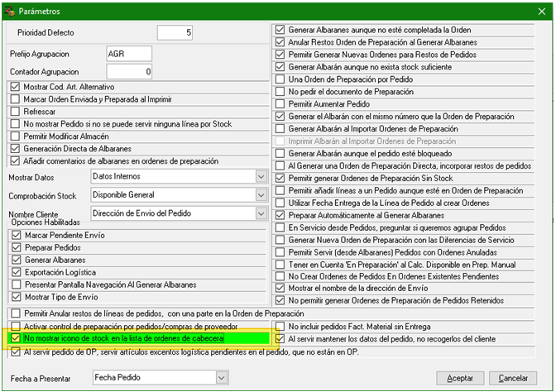Open the Fecha a Presentar dropdown
The height and width of the screenshot is (392, 556).
click(222, 377)
